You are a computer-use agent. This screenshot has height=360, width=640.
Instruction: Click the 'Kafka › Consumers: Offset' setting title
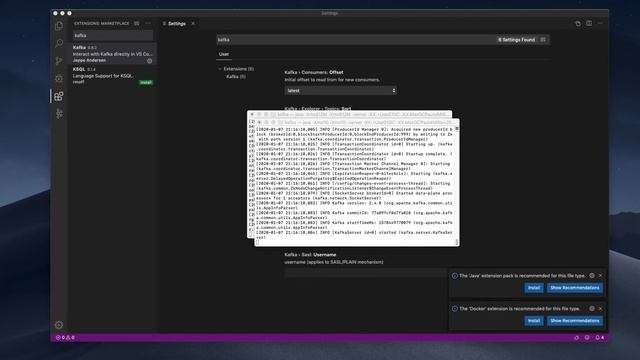(314, 72)
